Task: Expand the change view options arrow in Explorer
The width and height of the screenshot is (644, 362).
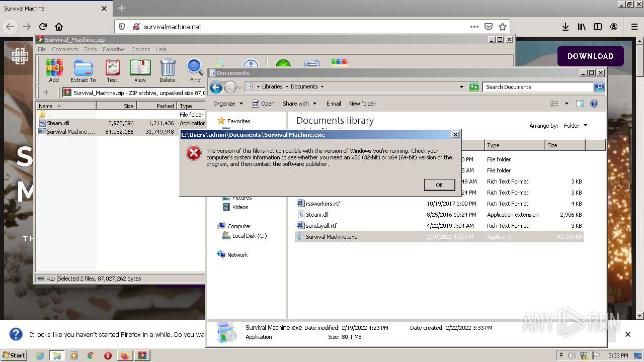Action: pos(567,104)
